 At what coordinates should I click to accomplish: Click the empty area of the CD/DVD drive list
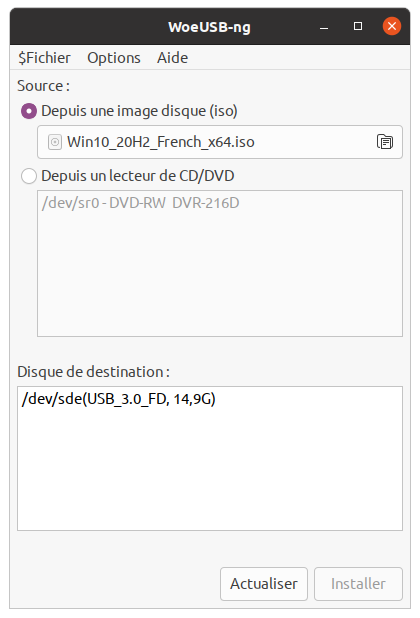click(220, 274)
